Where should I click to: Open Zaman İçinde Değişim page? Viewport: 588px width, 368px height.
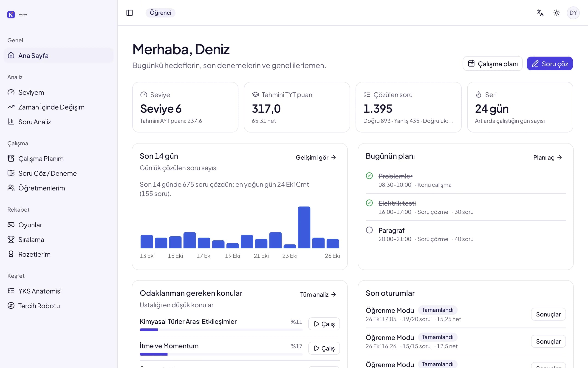[58, 107]
